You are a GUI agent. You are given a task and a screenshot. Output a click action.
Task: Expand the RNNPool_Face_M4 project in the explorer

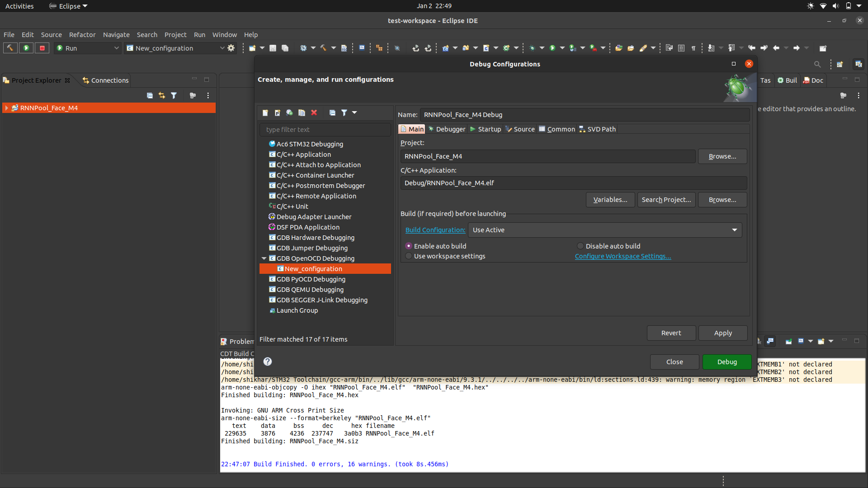(x=6, y=108)
